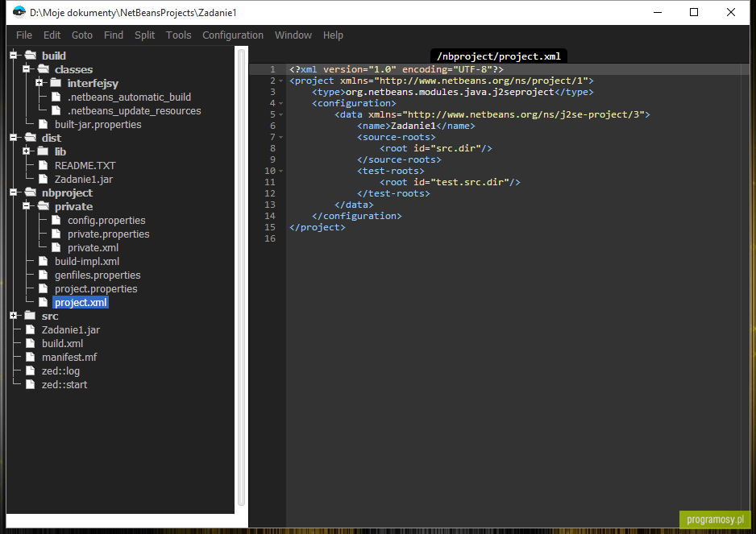Image resolution: width=756 pixels, height=534 pixels.
Task: Fold the source-roots element at line 7
Action: (x=280, y=138)
